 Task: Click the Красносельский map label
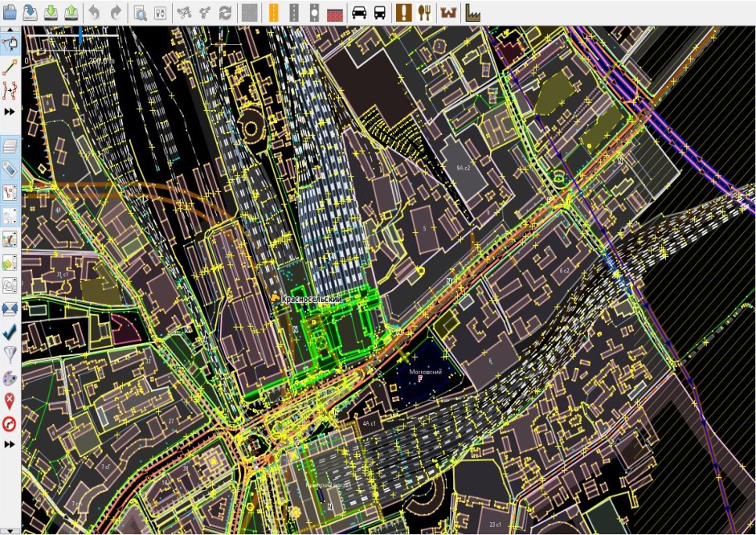coord(312,300)
